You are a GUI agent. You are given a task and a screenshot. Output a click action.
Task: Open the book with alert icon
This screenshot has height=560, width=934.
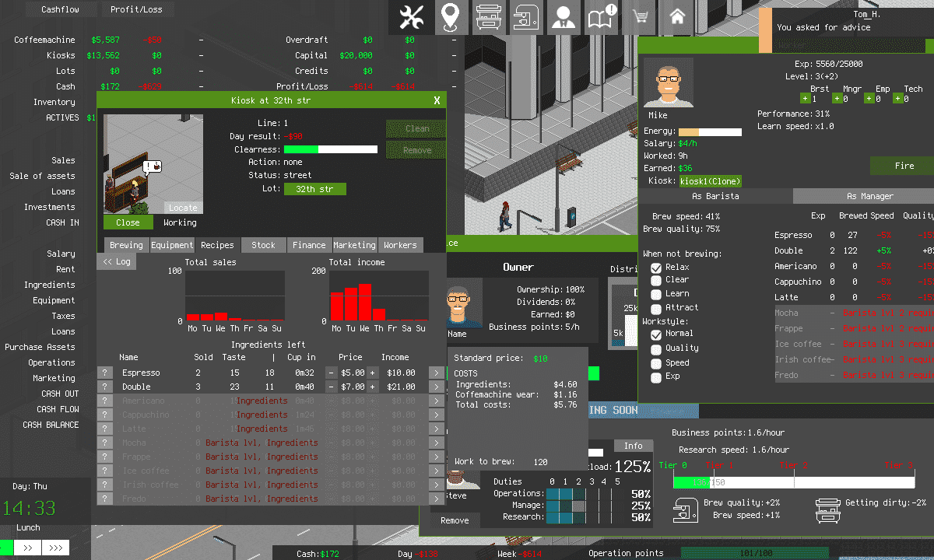click(x=602, y=17)
